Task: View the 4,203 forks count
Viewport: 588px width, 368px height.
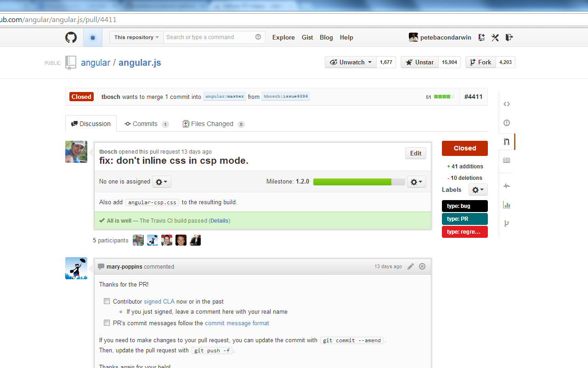Action: [x=505, y=62]
